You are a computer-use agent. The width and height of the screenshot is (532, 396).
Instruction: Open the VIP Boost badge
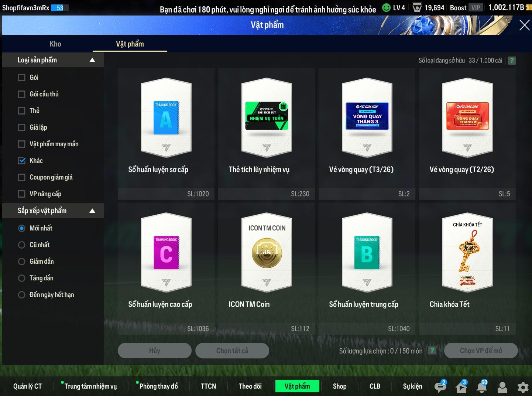(476, 8)
